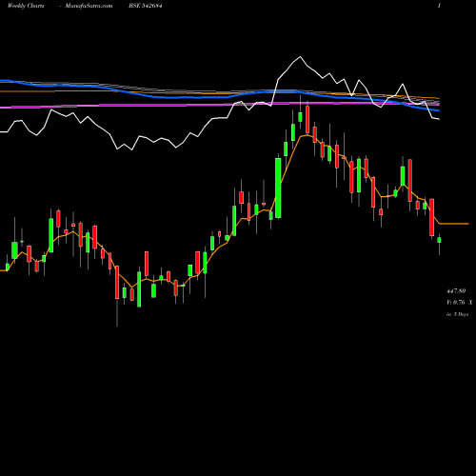
Task: Click the 'in 5 Days' label
Action: (x=458, y=314)
